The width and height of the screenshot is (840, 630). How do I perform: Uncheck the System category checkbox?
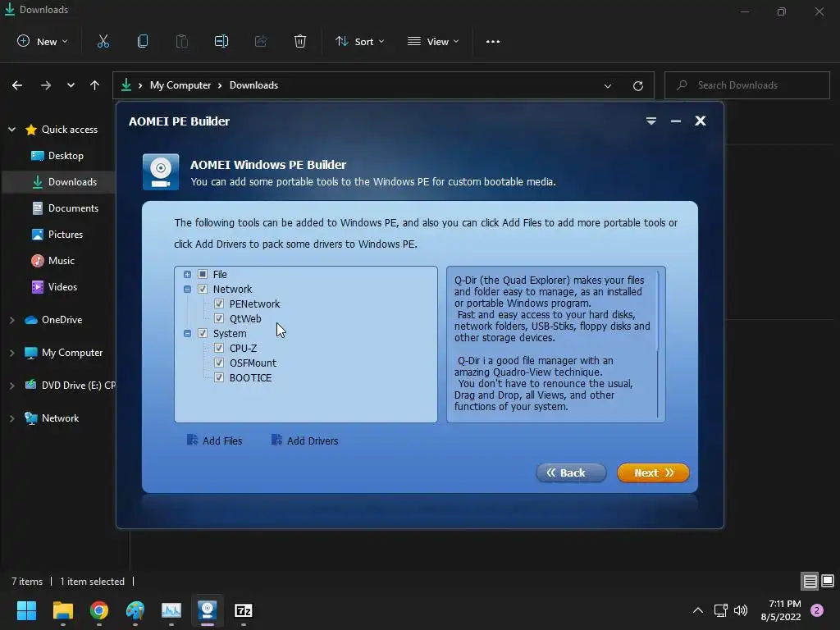point(203,333)
